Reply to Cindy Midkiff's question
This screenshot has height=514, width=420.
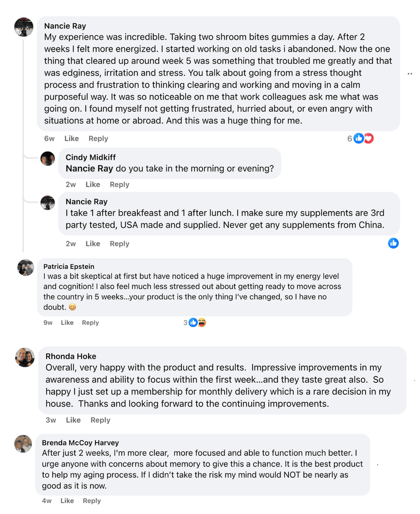pos(119,184)
